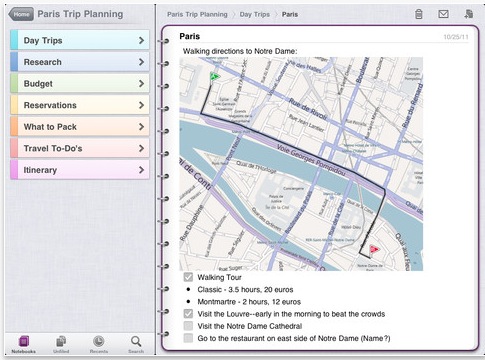The image size is (485, 360).
Task: Expand the Itinerary section chevron
Action: tap(141, 170)
